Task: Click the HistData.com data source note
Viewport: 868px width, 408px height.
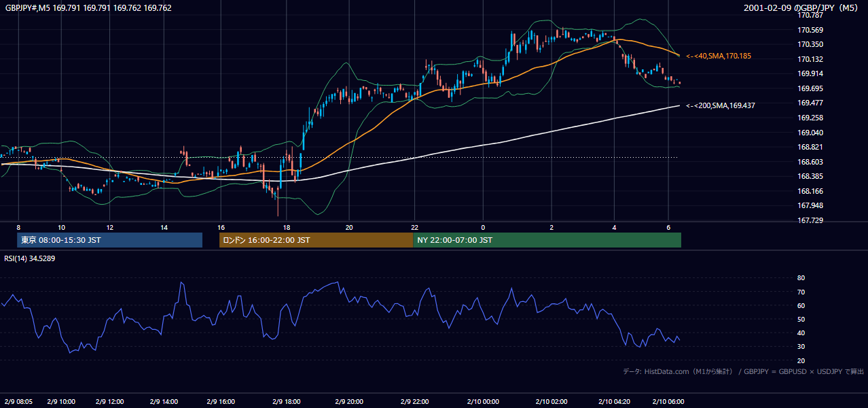Action: coord(743,371)
